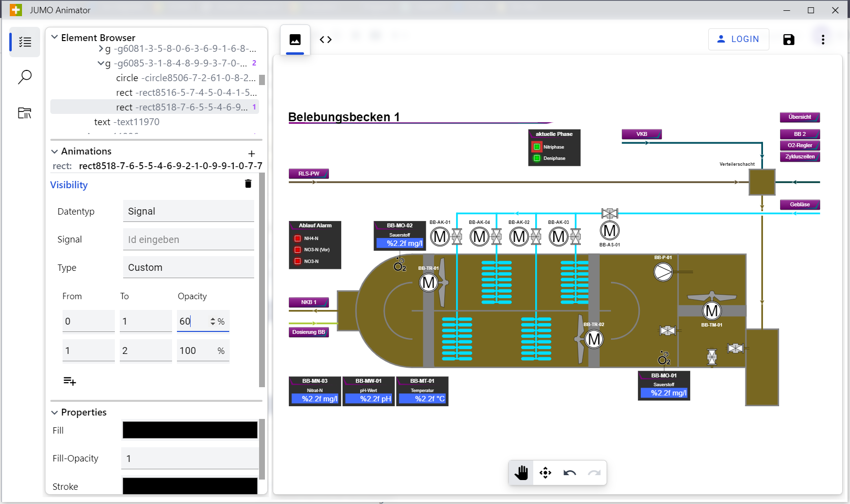Select the hand pan tool

pyautogui.click(x=521, y=473)
